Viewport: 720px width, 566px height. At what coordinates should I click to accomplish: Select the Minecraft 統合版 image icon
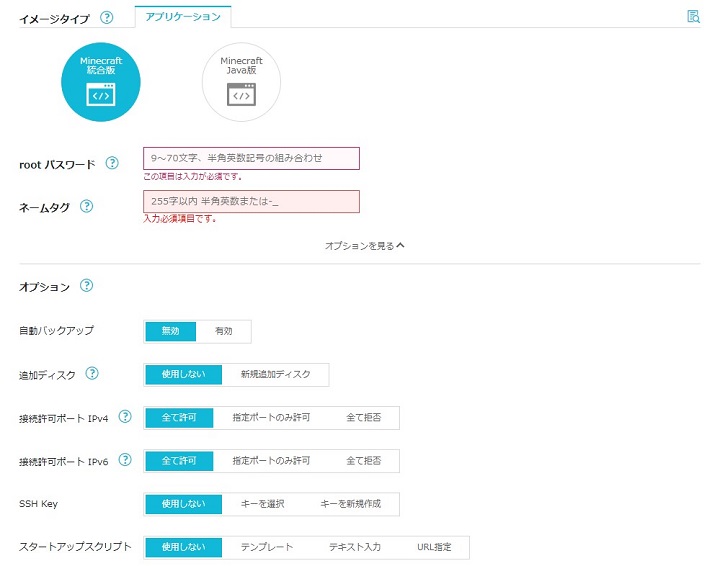101,82
